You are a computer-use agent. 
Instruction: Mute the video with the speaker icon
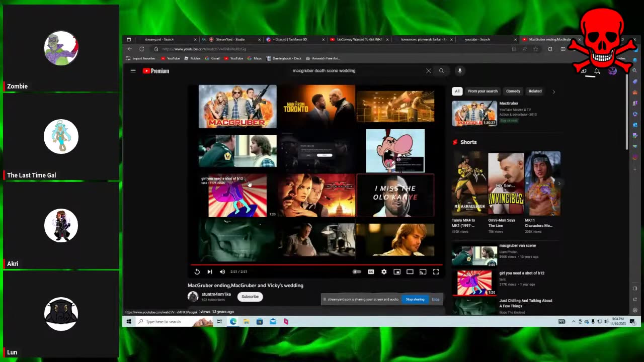click(x=222, y=271)
